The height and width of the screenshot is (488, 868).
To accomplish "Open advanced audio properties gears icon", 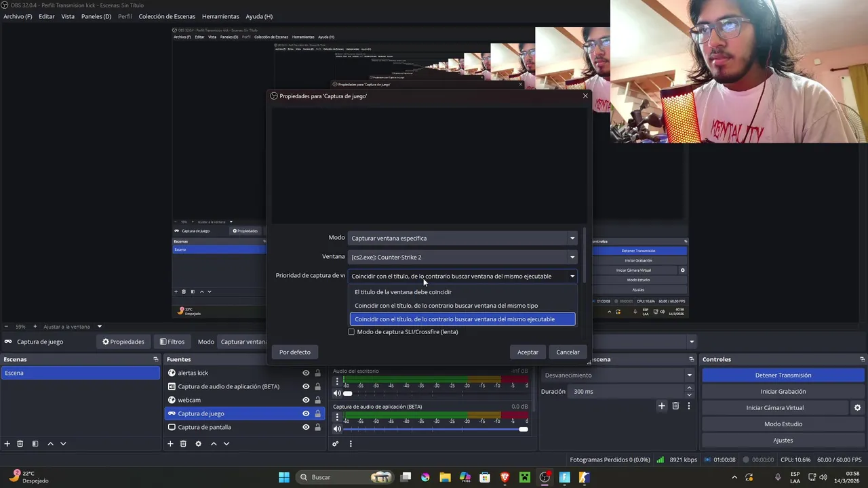I will pos(335,444).
